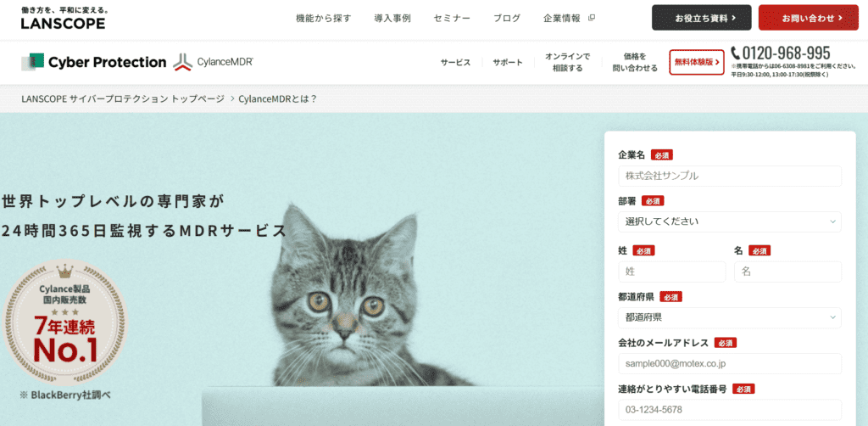Screen dimensions: 868x426
Task: Open the 機能から探す menu
Action: (323, 18)
